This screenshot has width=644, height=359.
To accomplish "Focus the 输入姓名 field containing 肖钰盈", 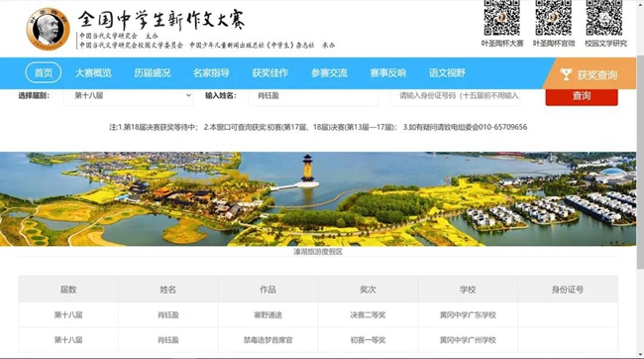I will (x=313, y=96).
